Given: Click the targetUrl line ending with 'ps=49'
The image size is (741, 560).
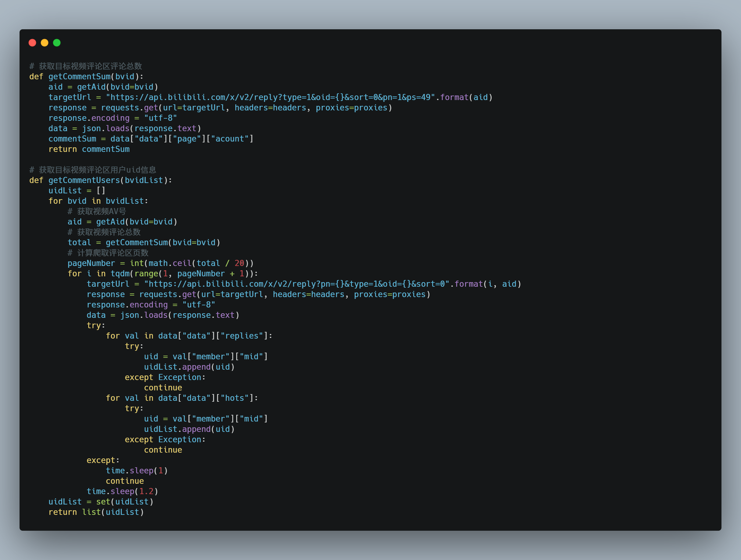Looking at the screenshot, I should coord(270,97).
